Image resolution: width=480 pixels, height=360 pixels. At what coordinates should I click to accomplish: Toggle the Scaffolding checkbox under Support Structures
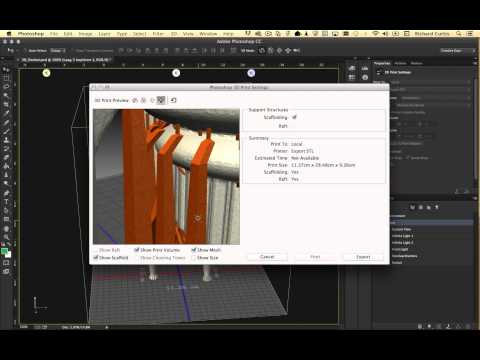(x=294, y=117)
